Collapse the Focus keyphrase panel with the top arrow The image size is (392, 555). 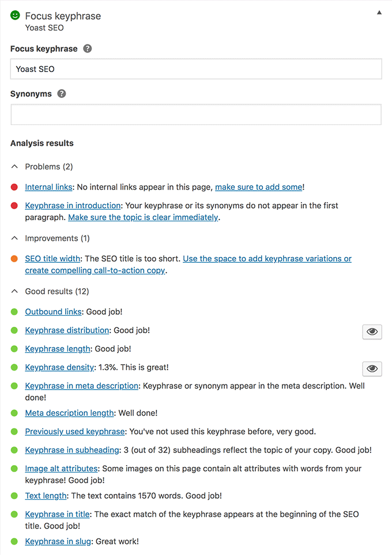point(380,12)
